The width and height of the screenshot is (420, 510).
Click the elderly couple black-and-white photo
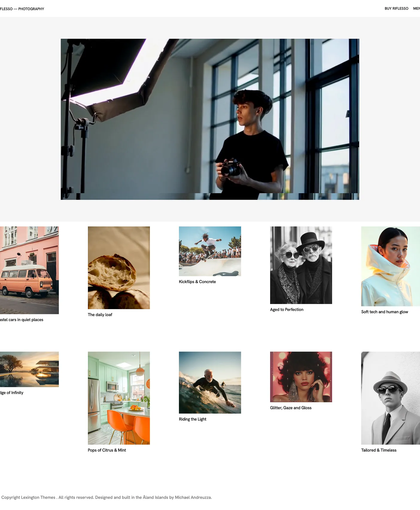(301, 265)
